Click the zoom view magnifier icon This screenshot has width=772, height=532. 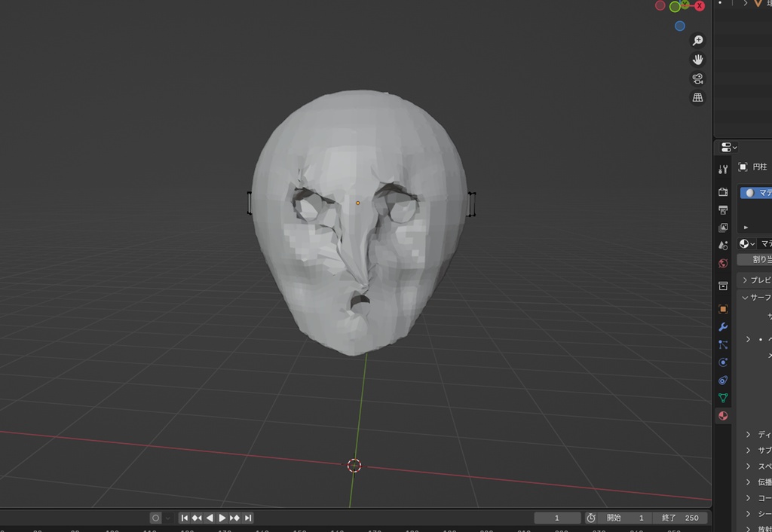[x=697, y=41]
